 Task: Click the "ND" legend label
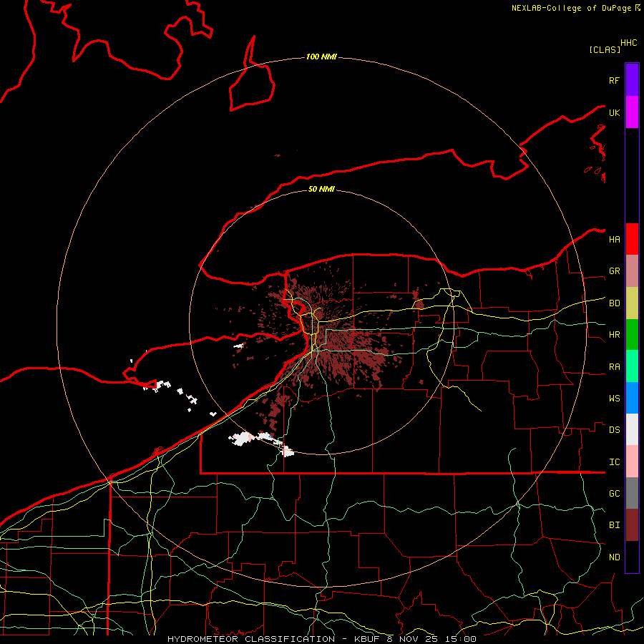(614, 557)
